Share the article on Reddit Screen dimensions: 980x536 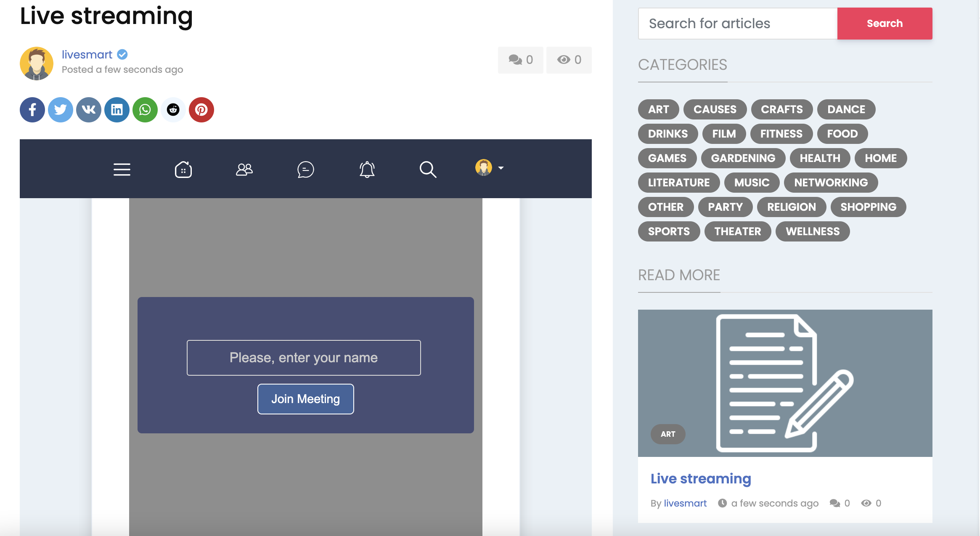click(x=173, y=110)
